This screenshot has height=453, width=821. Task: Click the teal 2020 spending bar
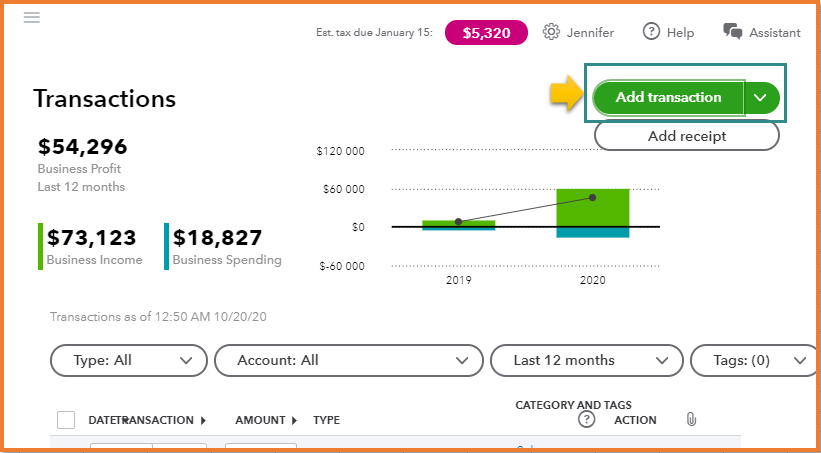592,232
